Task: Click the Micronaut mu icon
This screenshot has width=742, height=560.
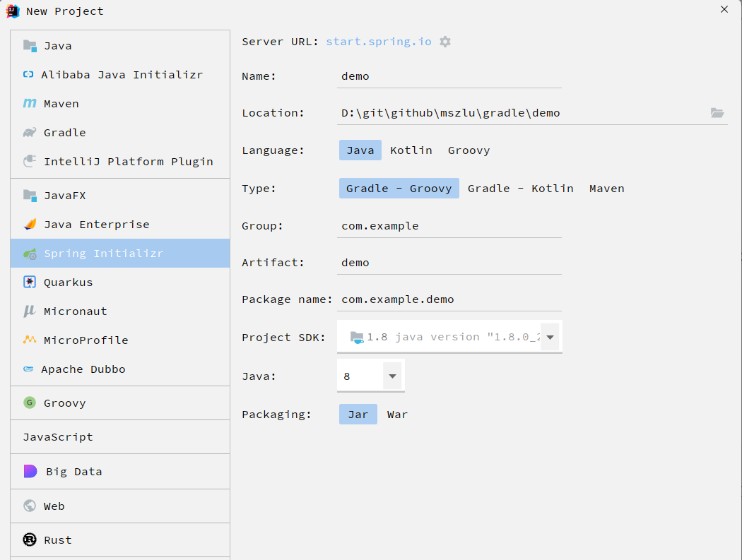Action: click(30, 311)
